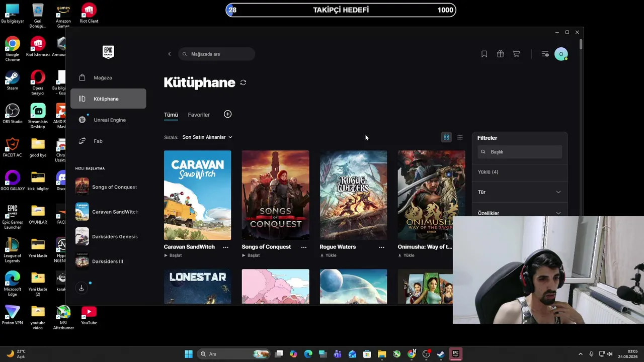Select Google Chrome desktop shortcut

click(13, 49)
